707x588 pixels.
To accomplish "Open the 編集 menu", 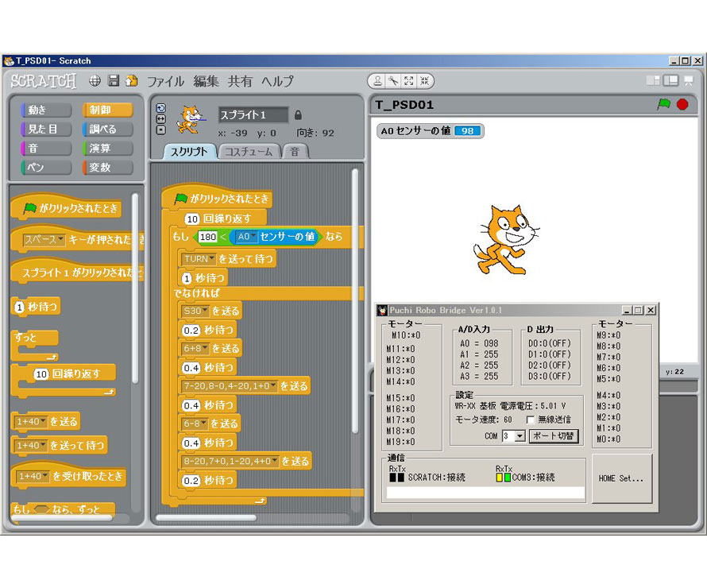I will click(206, 81).
